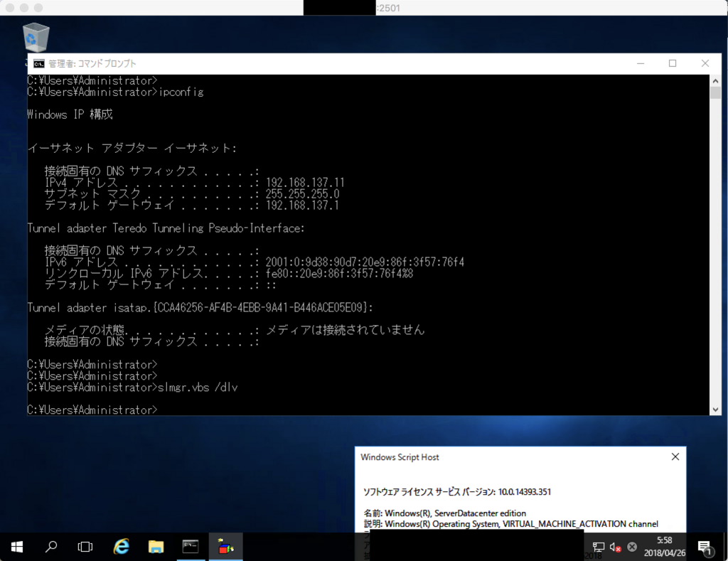Image resolution: width=728 pixels, height=561 pixels.
Task: Click the link-local address fe80::20e9
Action: pos(339,273)
